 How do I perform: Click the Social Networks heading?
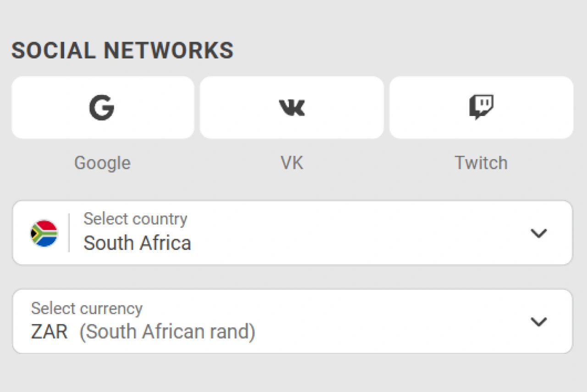[x=122, y=50]
